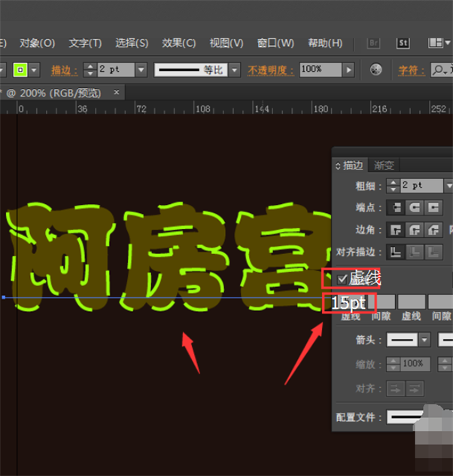Click the 字符 character link

(x=412, y=70)
